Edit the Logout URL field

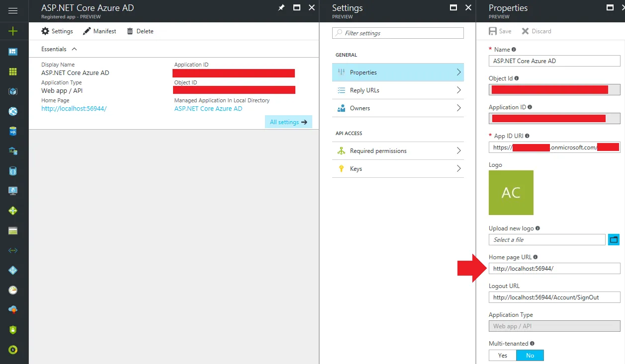[554, 297]
